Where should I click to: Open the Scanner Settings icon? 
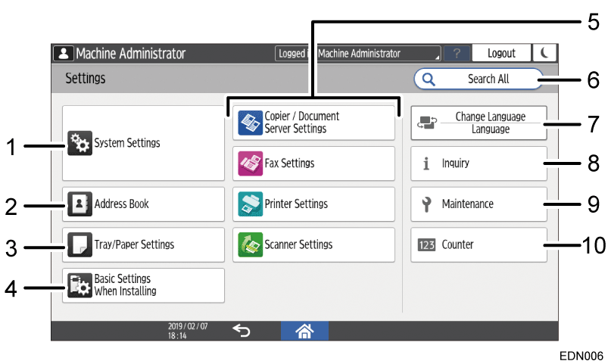pos(249,245)
